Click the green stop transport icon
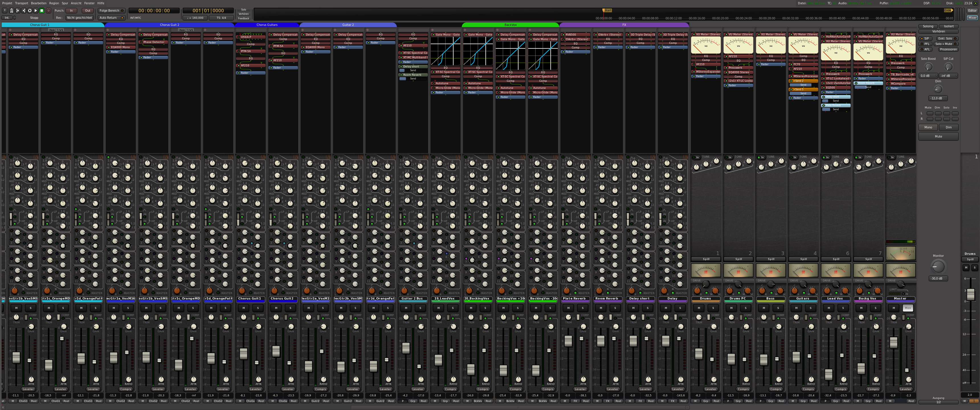Screen dimensions: 980x410 point(42,11)
